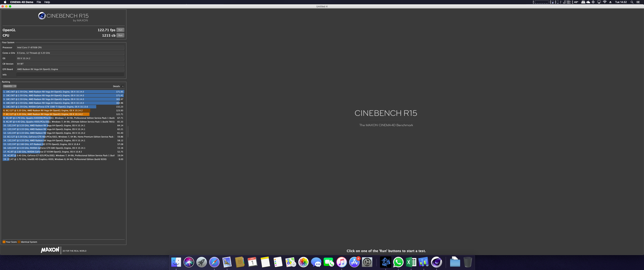Image resolution: width=644 pixels, height=270 pixels.
Task: Click the Info text field
Action: (x=70, y=75)
